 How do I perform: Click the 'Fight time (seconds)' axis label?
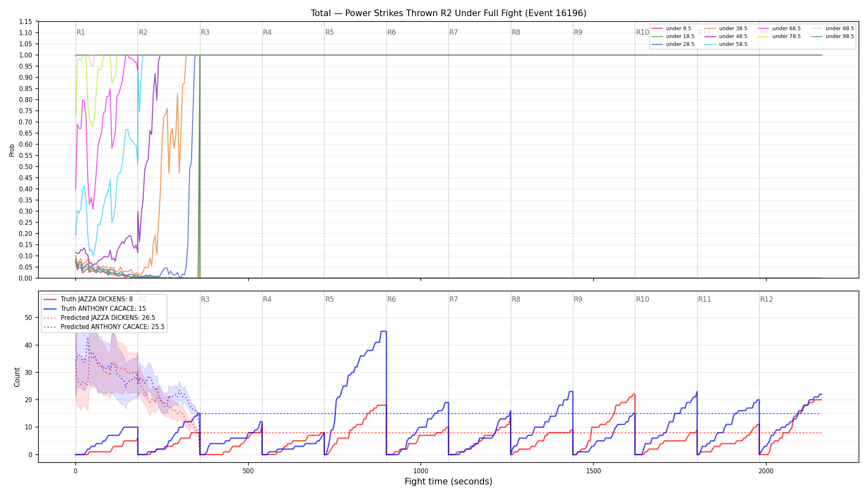click(448, 482)
